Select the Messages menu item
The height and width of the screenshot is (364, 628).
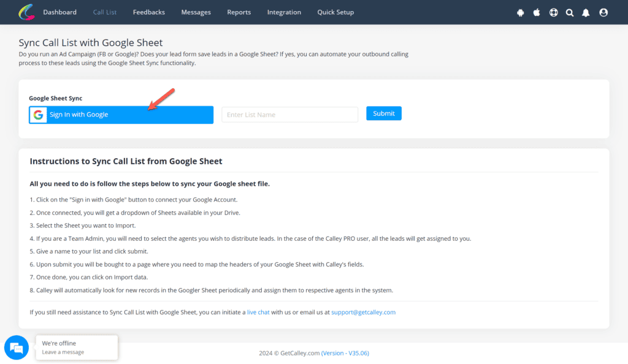coord(196,12)
